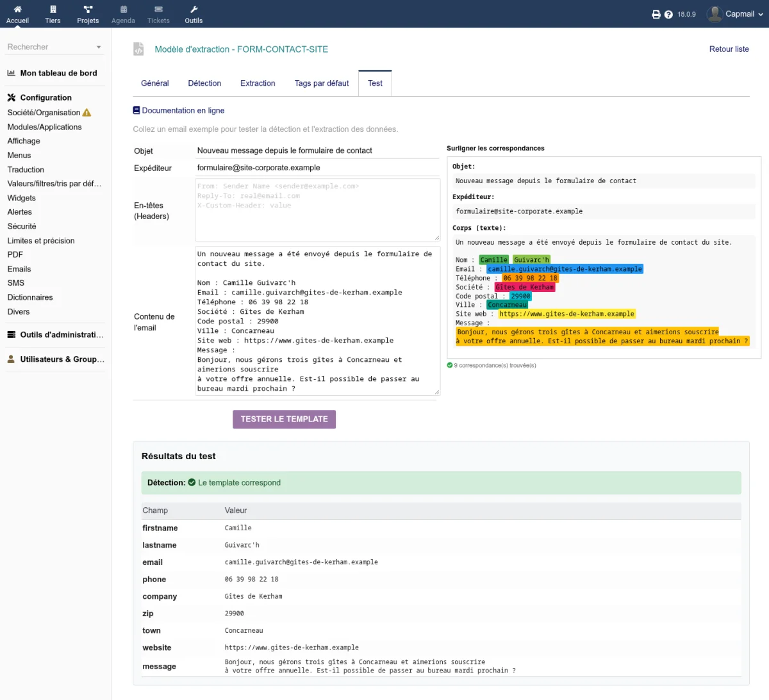The width and height of the screenshot is (769, 700).
Task: Click the dashboard chart icon
Action: point(12,73)
